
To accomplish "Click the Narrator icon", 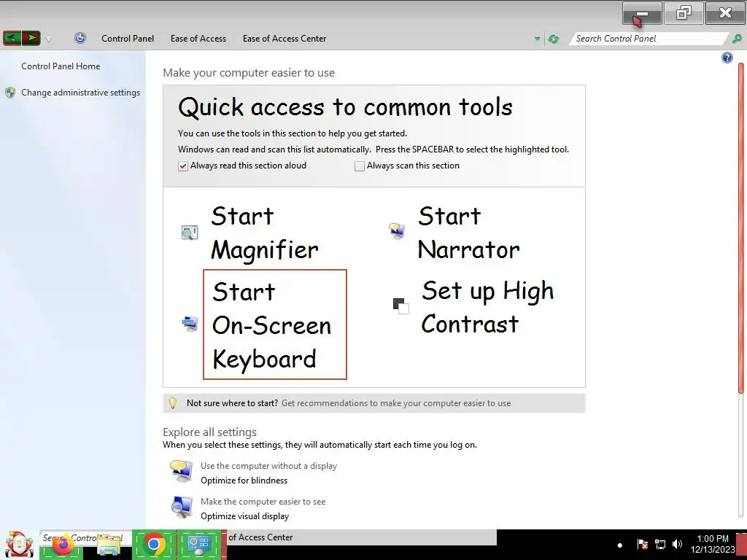I will point(397,231).
